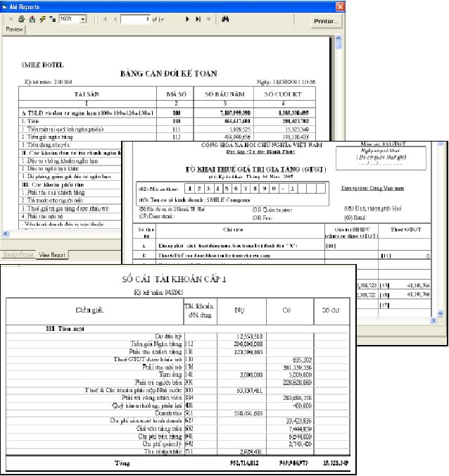Click the SMILE HOTEL heading text
The image size is (449, 476).
click(x=42, y=65)
